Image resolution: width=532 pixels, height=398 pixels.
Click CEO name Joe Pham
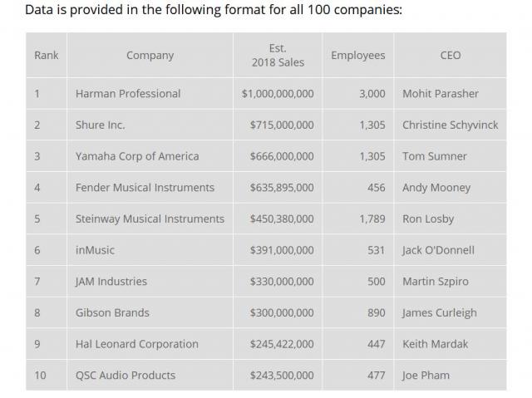pyautogui.click(x=426, y=376)
